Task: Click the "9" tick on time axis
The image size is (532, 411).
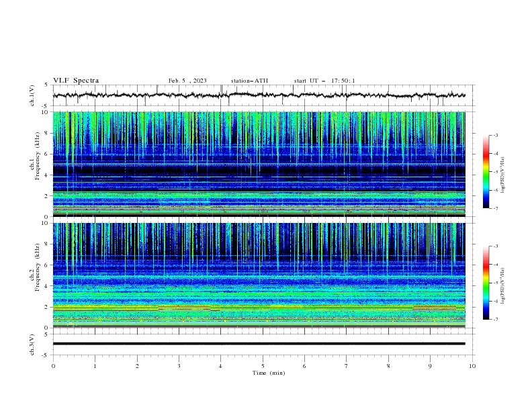Action: [430, 366]
